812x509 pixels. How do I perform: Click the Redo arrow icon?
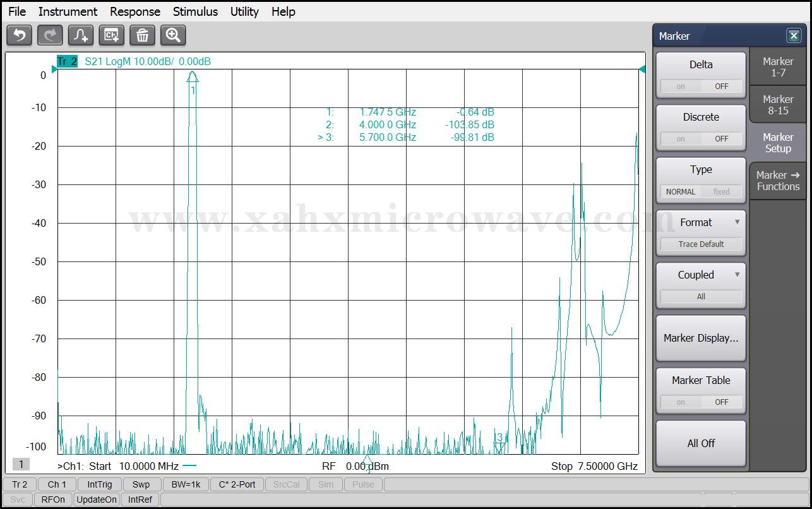[50, 35]
